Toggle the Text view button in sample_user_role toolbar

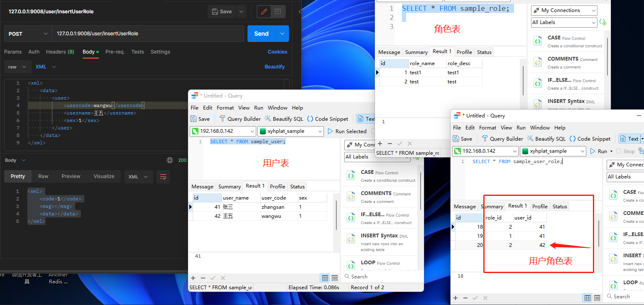629,139
